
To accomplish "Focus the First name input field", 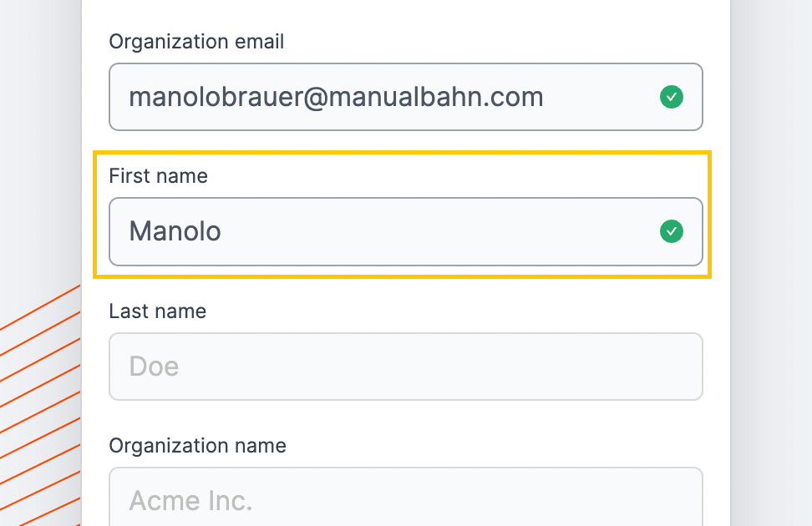I will coord(405,231).
